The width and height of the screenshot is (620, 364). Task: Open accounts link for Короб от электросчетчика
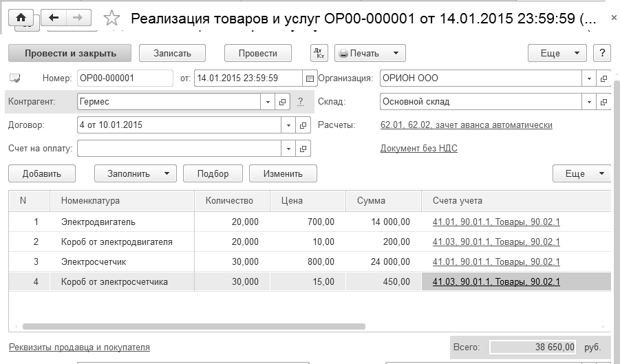click(x=496, y=281)
